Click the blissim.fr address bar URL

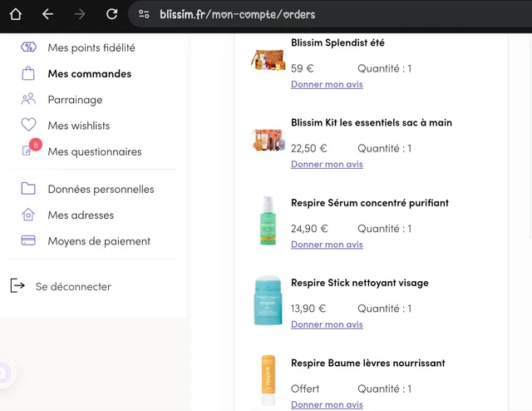click(x=238, y=14)
